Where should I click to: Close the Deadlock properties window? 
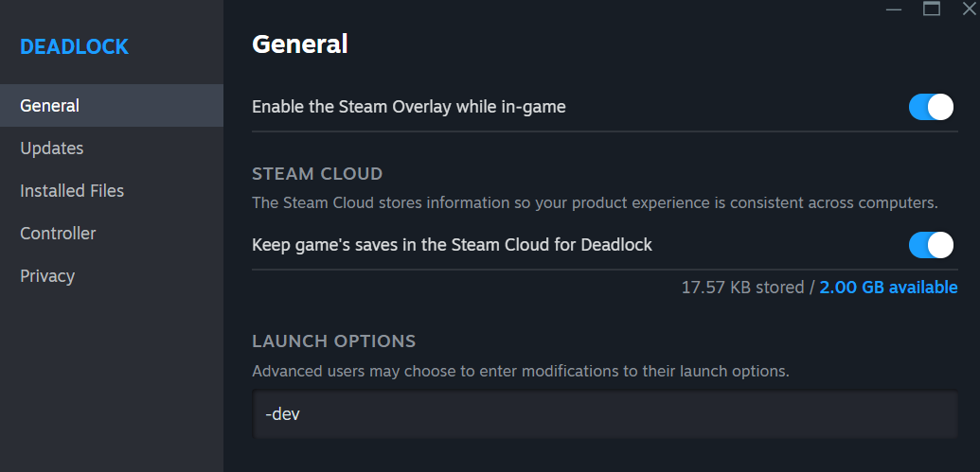[x=969, y=9]
